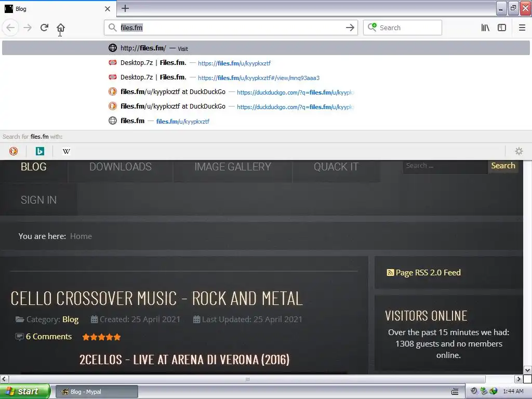Image resolution: width=532 pixels, height=399 pixels.
Task: Choose the last files.fm suggestion row
Action: pyautogui.click(x=266, y=121)
